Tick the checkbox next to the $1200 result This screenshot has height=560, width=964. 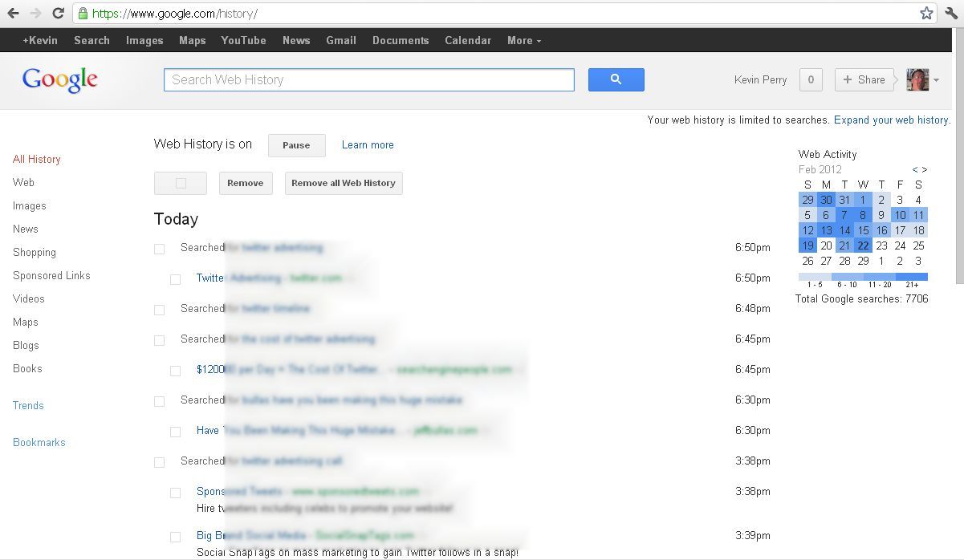pyautogui.click(x=175, y=371)
